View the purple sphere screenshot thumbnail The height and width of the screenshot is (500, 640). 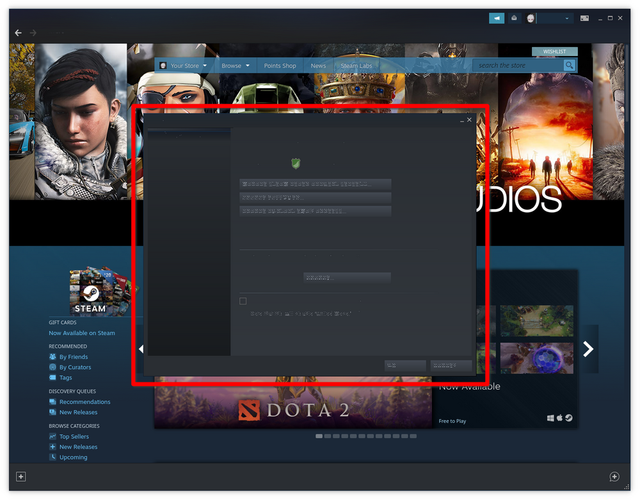tap(536, 358)
